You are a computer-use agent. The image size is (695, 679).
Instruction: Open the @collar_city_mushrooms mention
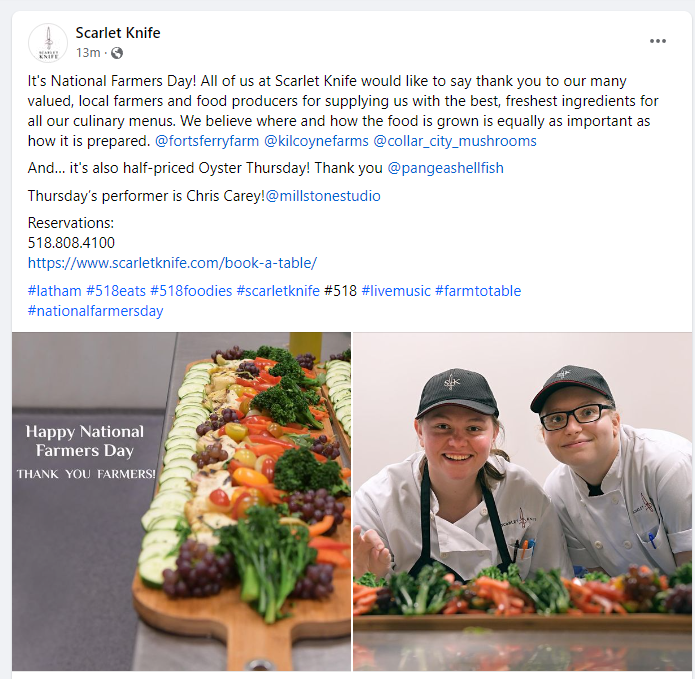click(455, 141)
